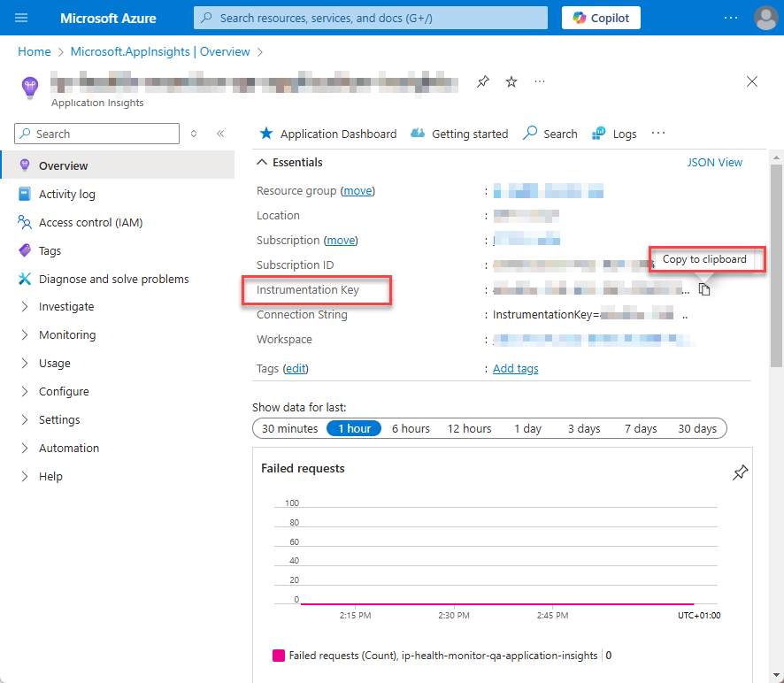Go to Home breadcrumb
This screenshot has width=784, height=683.
34,51
